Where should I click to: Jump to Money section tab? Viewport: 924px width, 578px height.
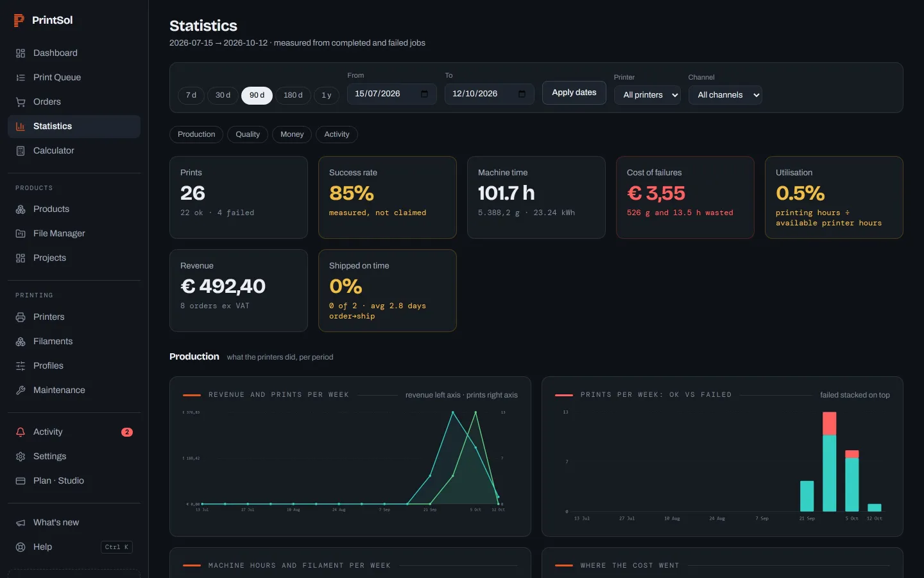coord(292,134)
